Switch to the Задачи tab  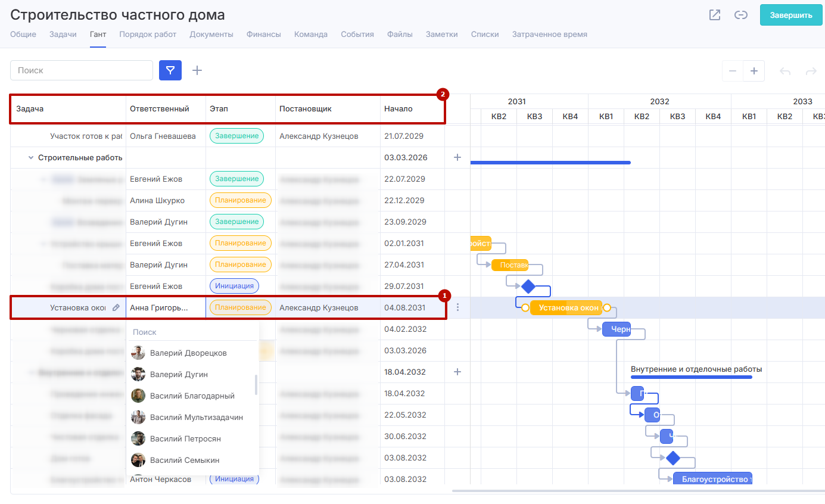coord(63,35)
